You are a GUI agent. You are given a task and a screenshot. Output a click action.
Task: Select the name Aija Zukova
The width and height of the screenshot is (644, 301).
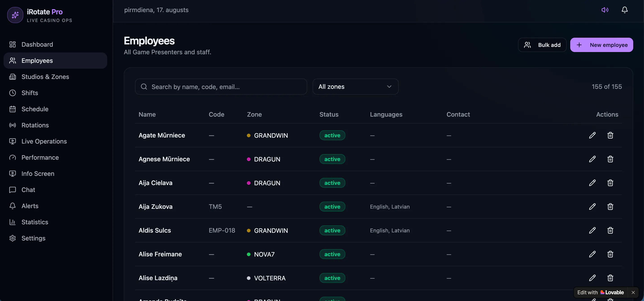(x=155, y=207)
